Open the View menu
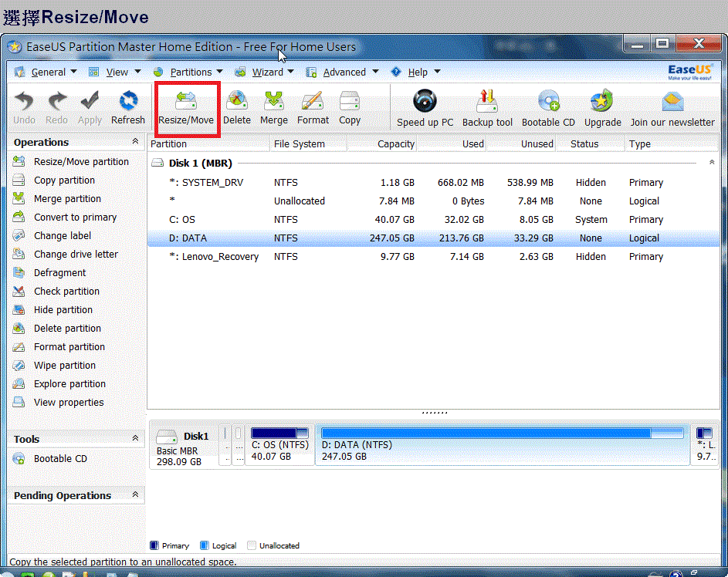This screenshot has width=728, height=577. [x=114, y=73]
